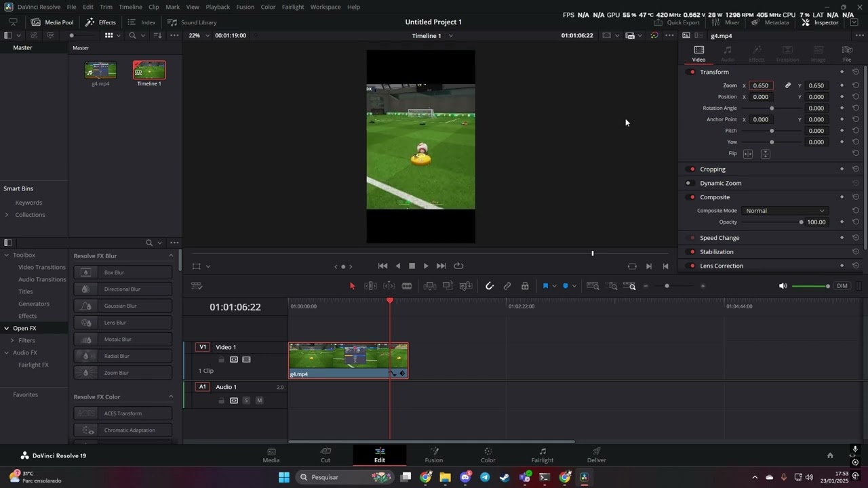Toggle the Zoom X/Y link icon
The width and height of the screenshot is (868, 488).
click(788, 85)
